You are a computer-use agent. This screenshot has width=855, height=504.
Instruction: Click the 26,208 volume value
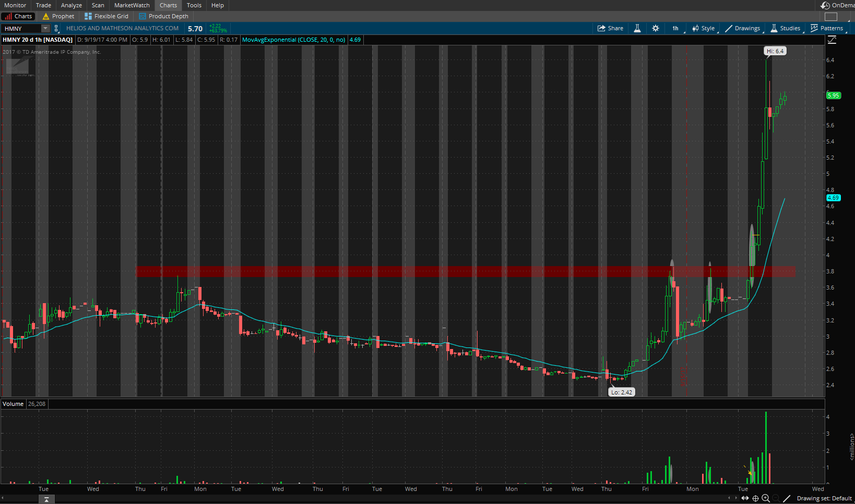(37, 404)
